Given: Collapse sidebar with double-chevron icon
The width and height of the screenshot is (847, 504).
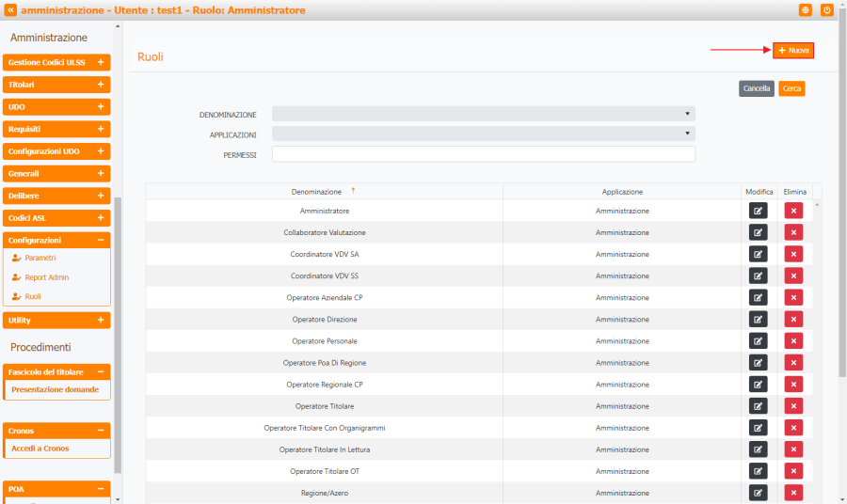Looking at the screenshot, I should point(10,9).
